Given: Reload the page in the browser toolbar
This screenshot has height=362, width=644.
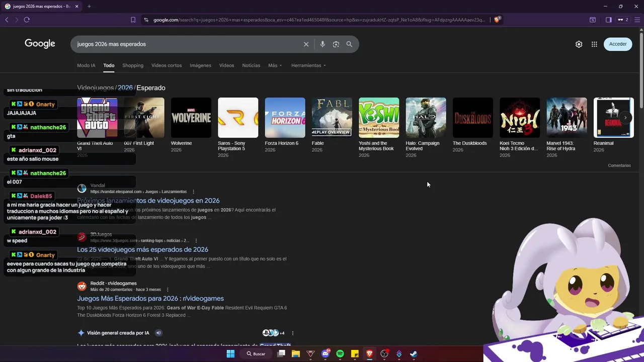Looking at the screenshot, I should [27, 20].
